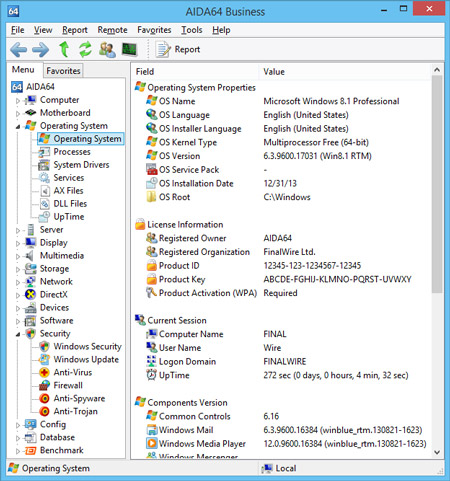
Task: Expand the Multimedia tree node
Action: coord(18,256)
